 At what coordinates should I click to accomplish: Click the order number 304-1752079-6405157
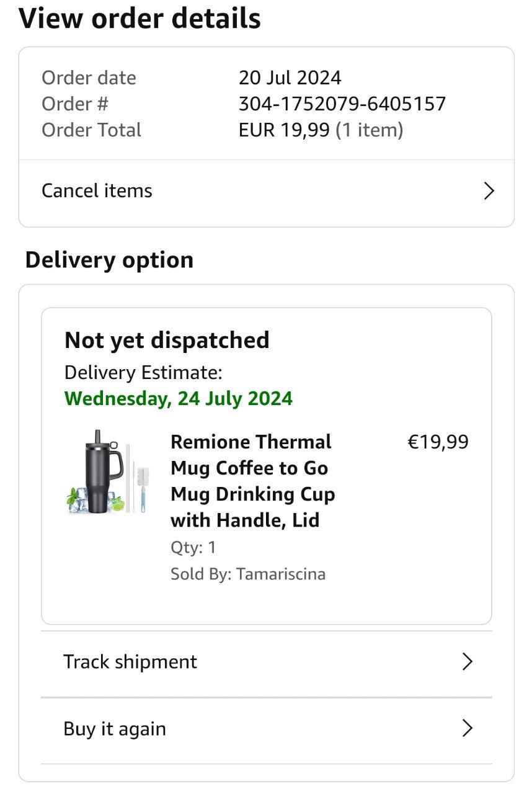(x=342, y=104)
